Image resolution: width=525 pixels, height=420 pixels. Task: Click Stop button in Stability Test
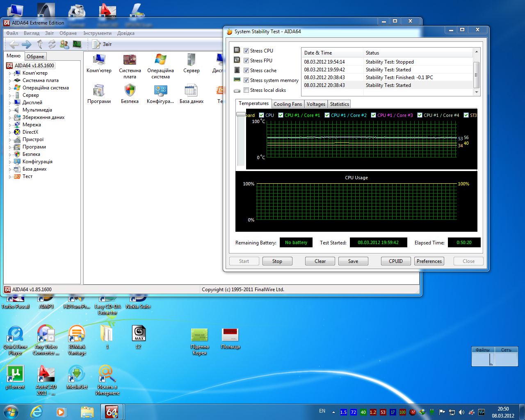tap(277, 261)
